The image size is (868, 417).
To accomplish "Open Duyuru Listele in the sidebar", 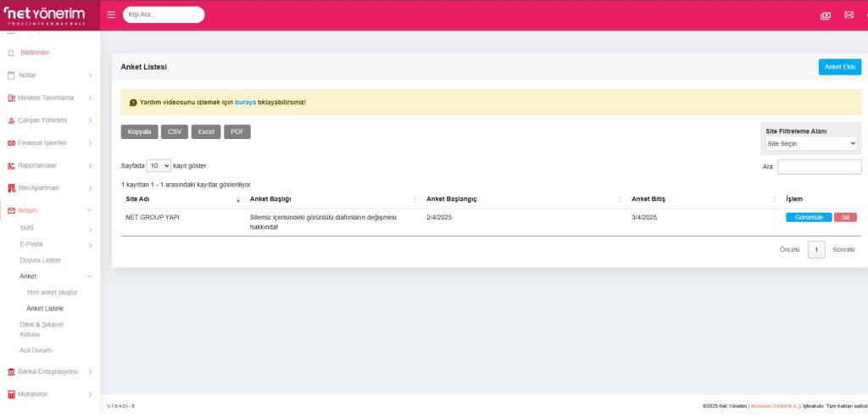I will (x=40, y=260).
